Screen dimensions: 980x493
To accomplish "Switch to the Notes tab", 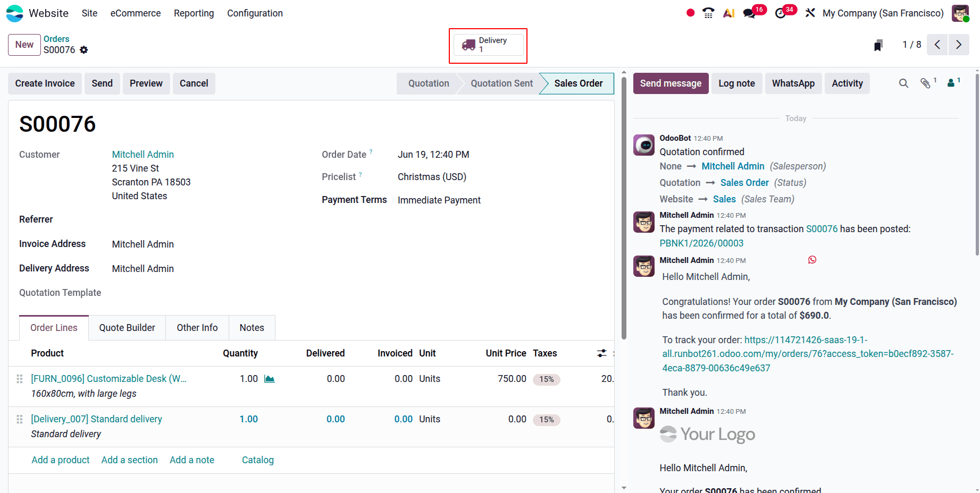I will click(252, 328).
